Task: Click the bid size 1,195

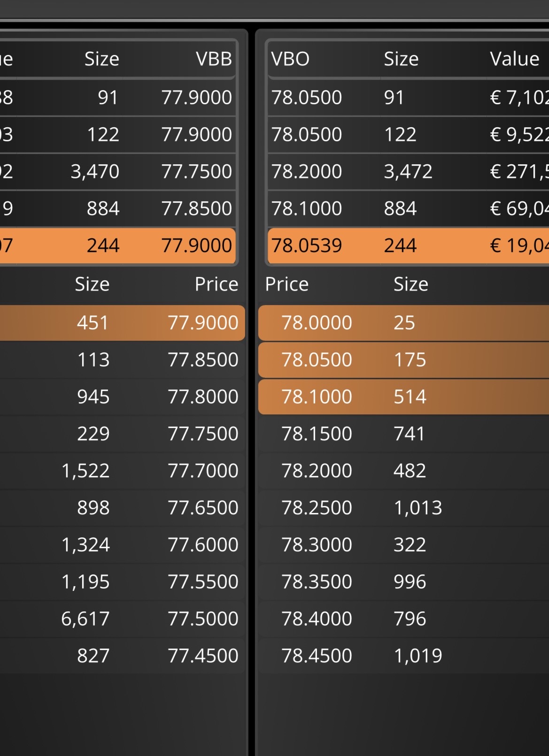Action: click(x=85, y=582)
